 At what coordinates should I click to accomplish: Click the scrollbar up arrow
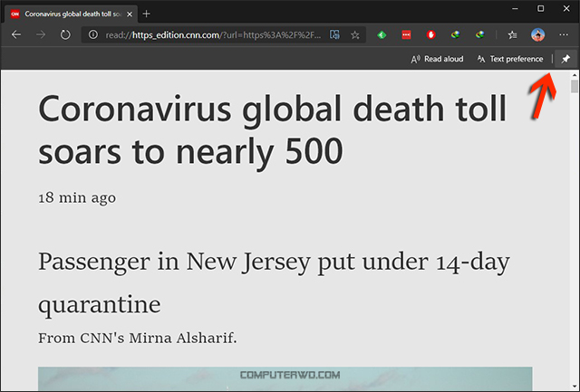click(574, 75)
